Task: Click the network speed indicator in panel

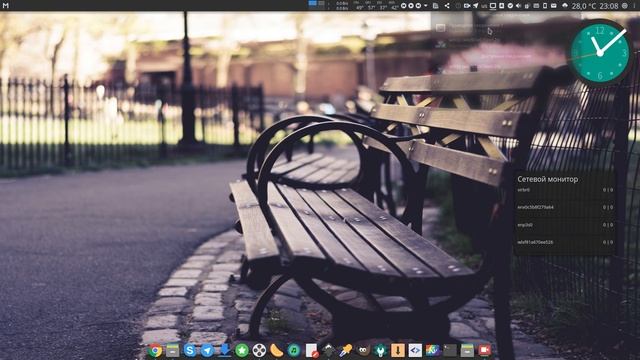Action: [x=342, y=5]
